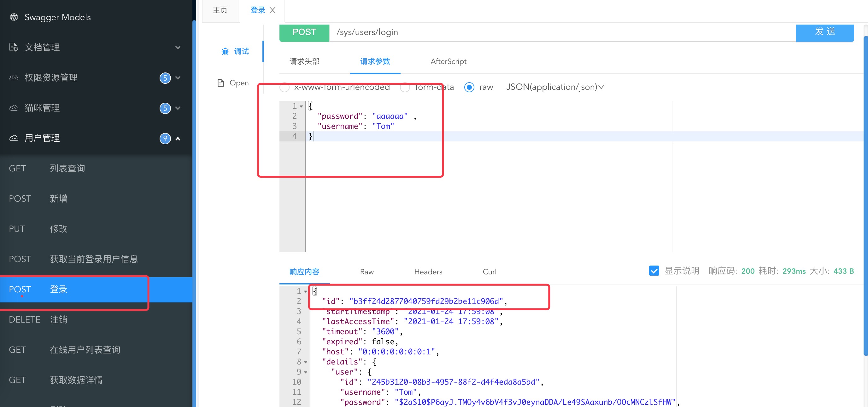Click the 猫咪管理 cloud API icon
This screenshot has height=407, width=868.
click(14, 108)
